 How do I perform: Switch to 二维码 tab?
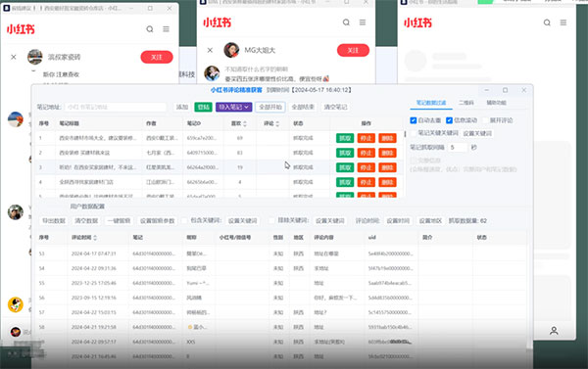click(466, 103)
